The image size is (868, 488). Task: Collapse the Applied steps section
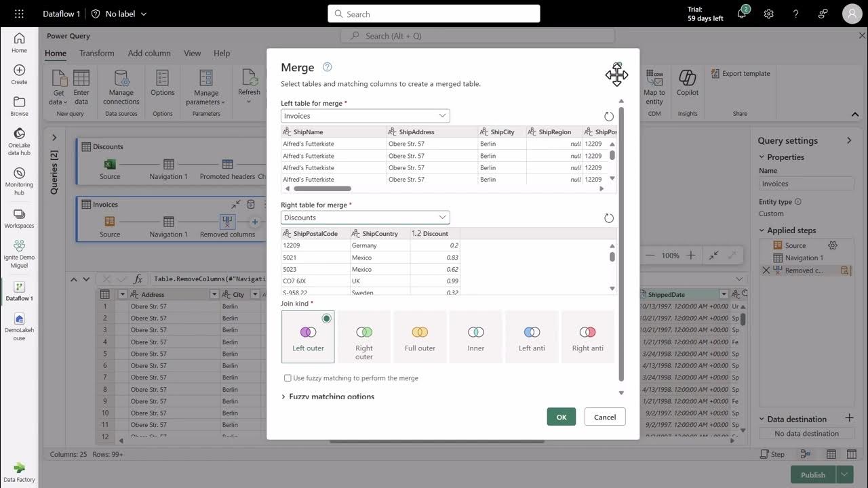762,230
